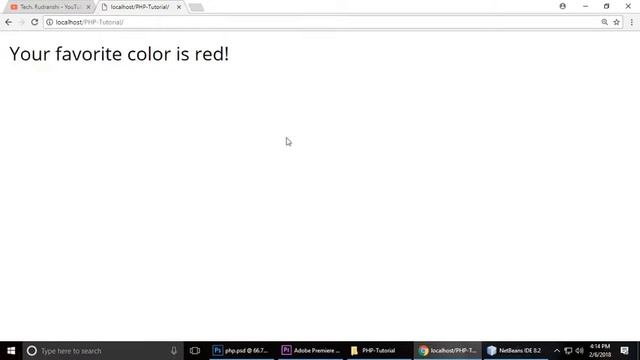This screenshot has width=640, height=360.
Task: View site information icon in address bar
Action: tap(49, 22)
